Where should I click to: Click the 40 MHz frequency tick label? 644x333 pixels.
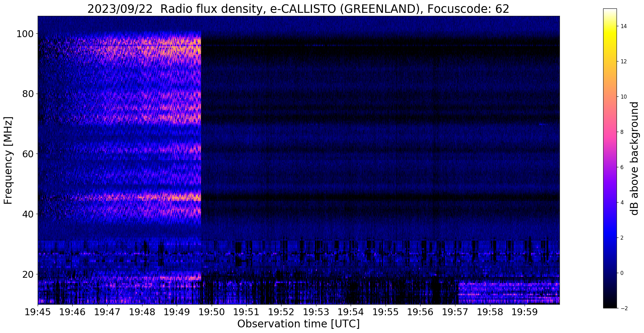pyautogui.click(x=28, y=214)
